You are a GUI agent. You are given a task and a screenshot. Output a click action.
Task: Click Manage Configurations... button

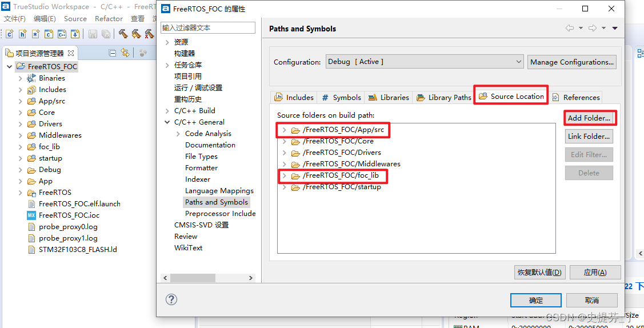(571, 62)
